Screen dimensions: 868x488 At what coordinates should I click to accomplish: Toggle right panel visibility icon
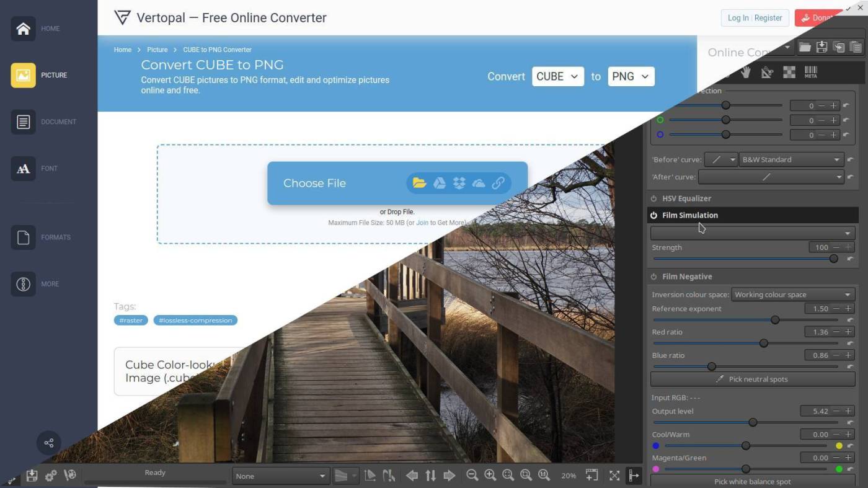(x=634, y=476)
